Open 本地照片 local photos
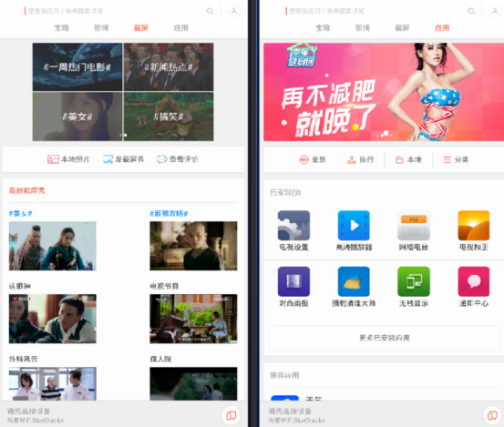504x427 pixels. (x=68, y=159)
